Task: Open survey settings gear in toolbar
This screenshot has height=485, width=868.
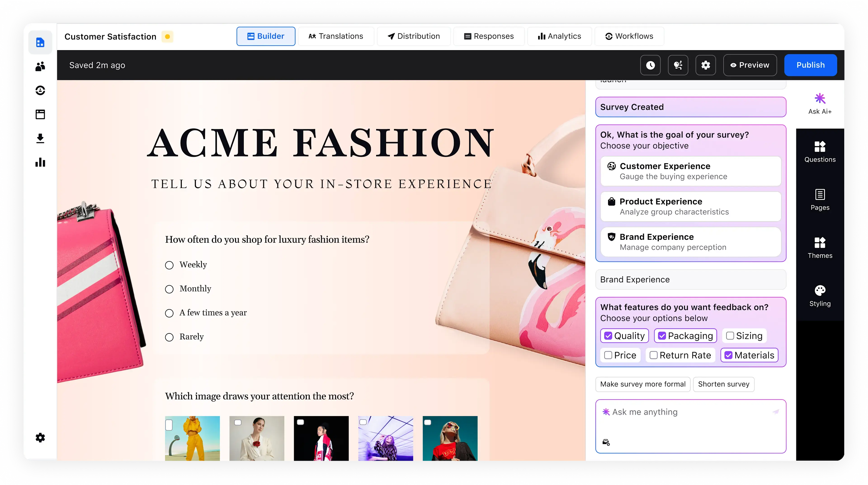Action: coord(705,65)
